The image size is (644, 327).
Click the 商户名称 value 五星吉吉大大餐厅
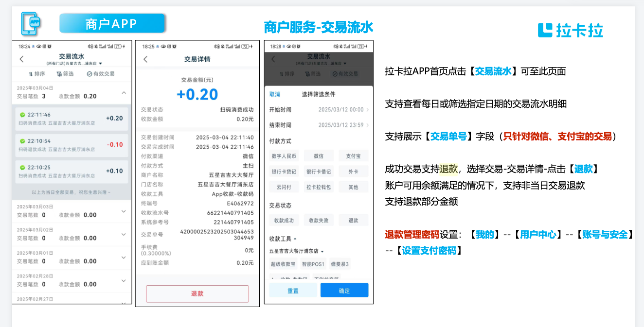[x=232, y=175]
